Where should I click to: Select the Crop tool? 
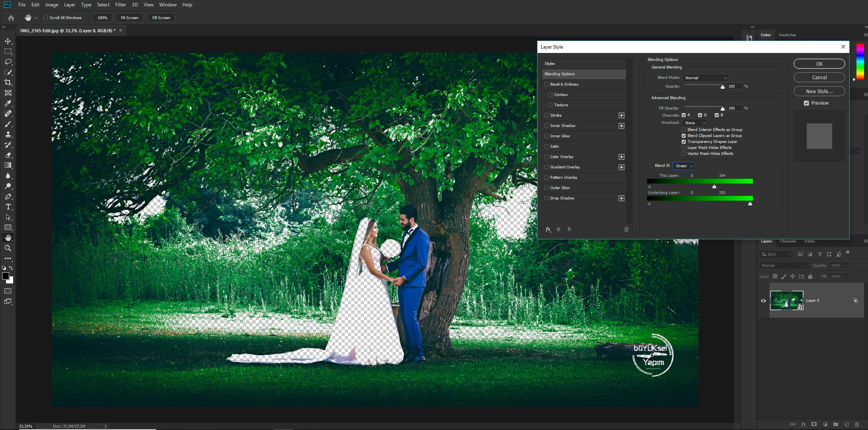tap(8, 82)
